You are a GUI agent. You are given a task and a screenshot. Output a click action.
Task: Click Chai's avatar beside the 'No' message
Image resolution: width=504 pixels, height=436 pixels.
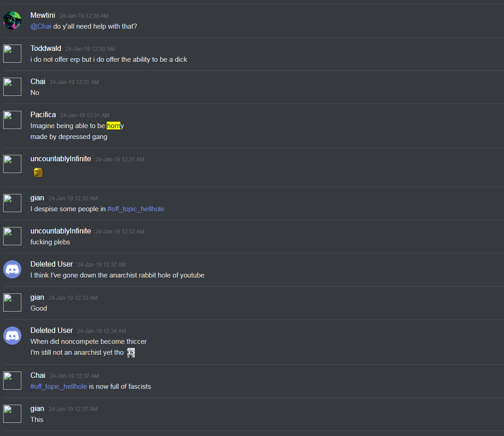pos(12,86)
